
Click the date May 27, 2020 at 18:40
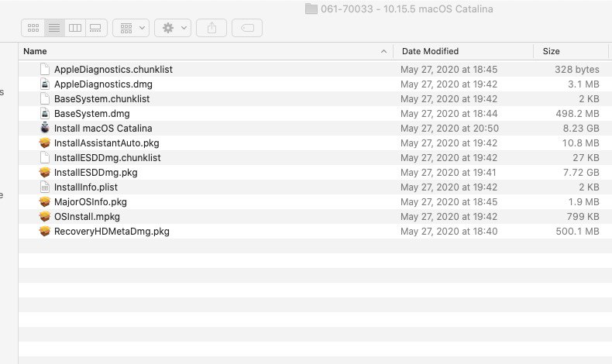click(449, 232)
